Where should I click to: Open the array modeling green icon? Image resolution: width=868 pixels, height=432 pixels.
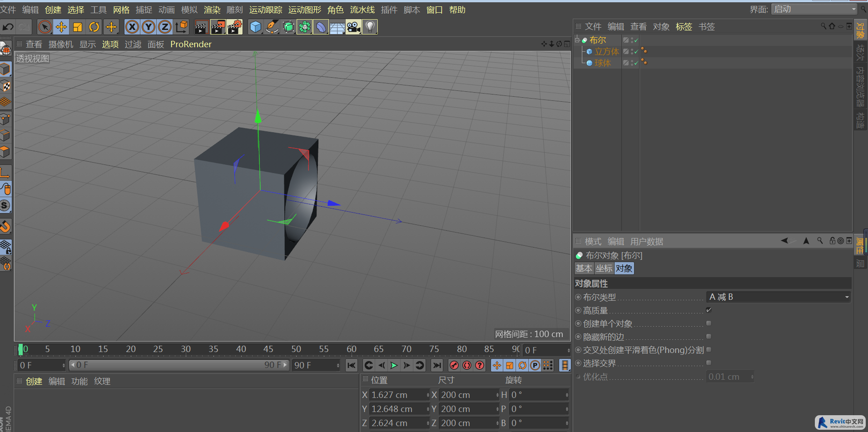(x=305, y=27)
